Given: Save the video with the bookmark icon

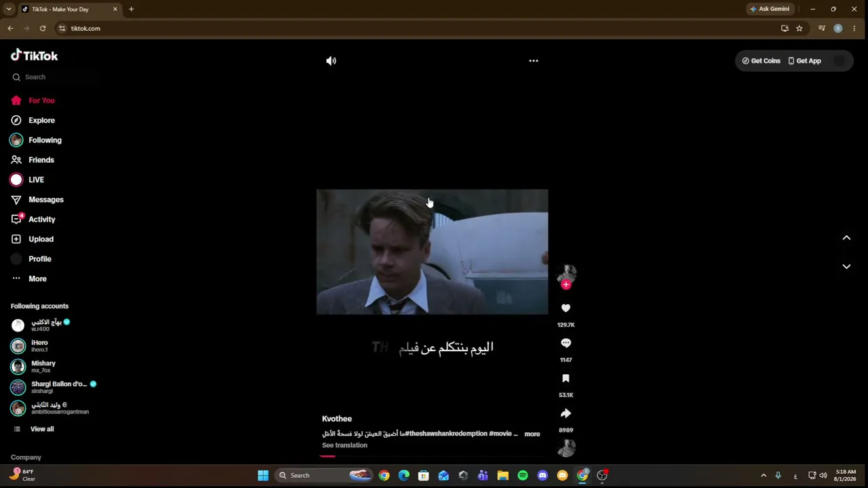Looking at the screenshot, I should (x=566, y=379).
